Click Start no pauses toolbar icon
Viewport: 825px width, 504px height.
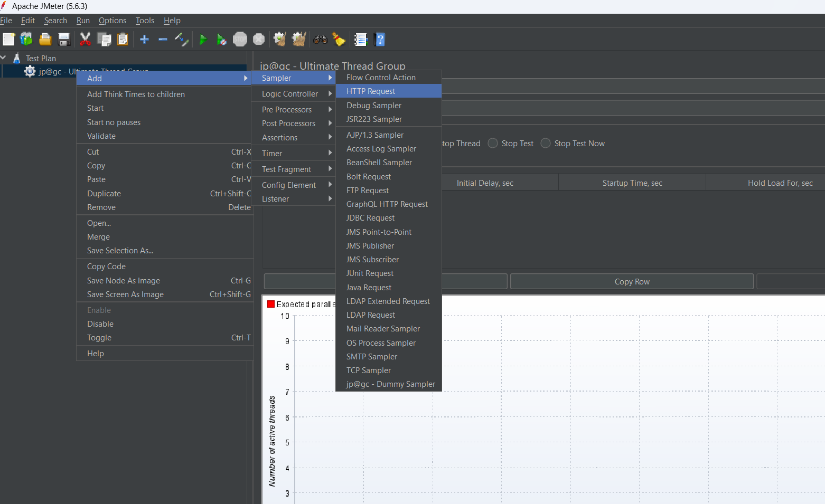point(221,39)
